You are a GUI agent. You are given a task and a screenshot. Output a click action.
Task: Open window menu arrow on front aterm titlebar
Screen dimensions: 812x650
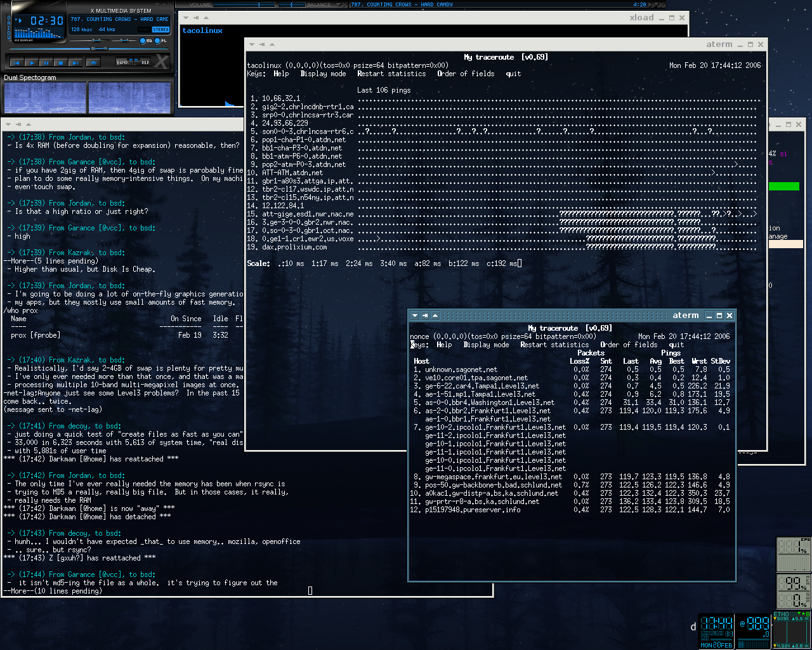tap(415, 315)
